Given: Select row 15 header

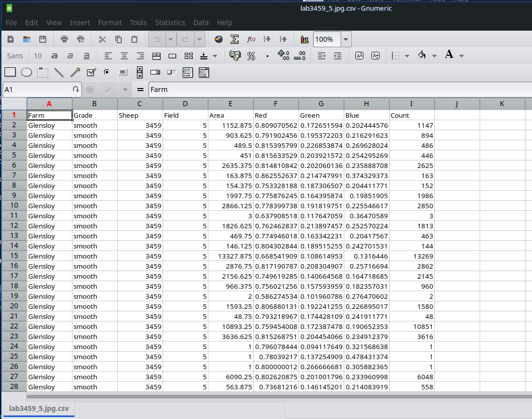Looking at the screenshot, I should 14,256.
